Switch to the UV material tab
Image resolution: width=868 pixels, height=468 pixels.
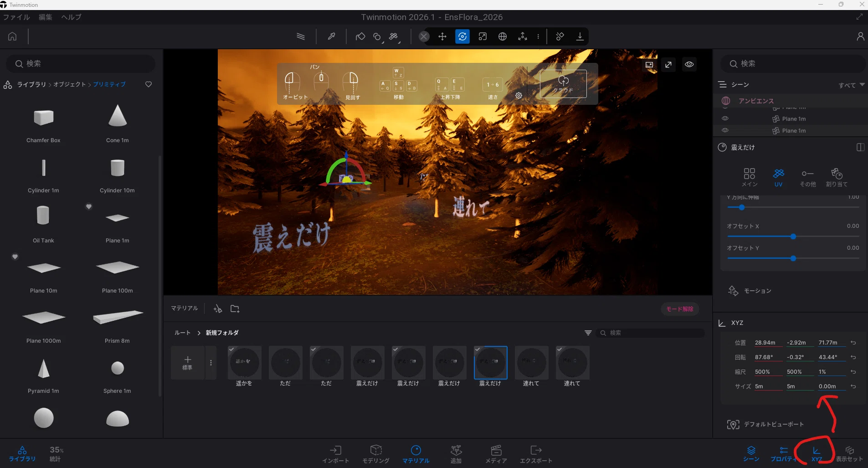point(778,177)
